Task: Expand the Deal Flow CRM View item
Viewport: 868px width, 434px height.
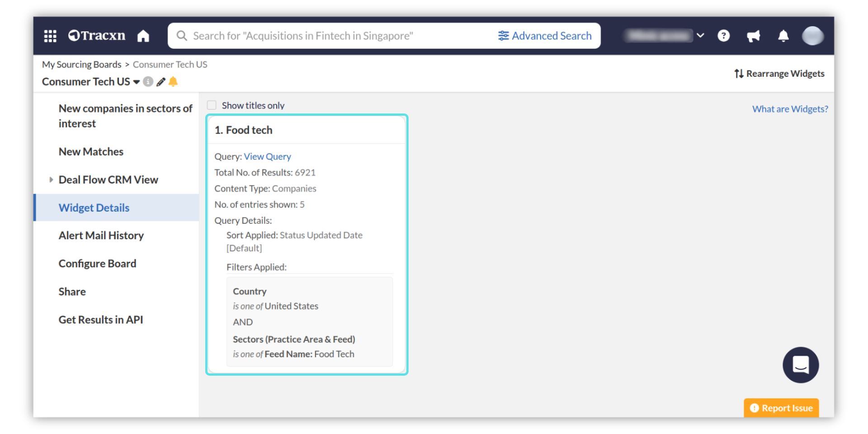Action: [x=51, y=179]
